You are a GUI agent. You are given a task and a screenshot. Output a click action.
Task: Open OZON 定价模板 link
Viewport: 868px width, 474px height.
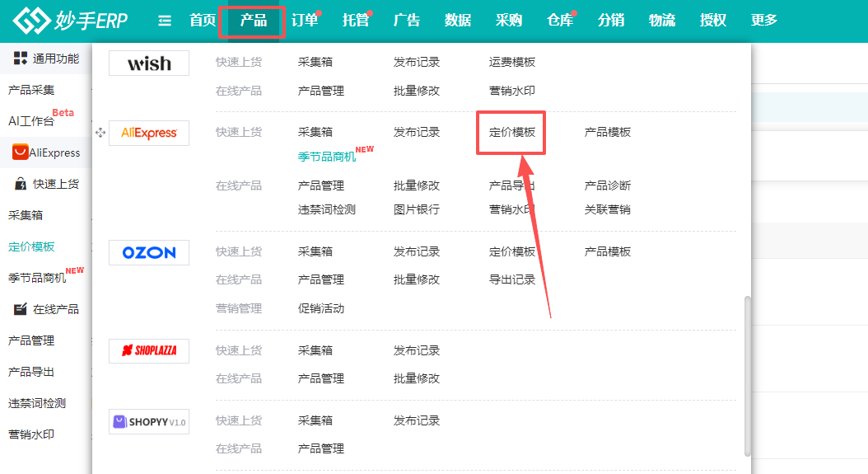click(512, 251)
